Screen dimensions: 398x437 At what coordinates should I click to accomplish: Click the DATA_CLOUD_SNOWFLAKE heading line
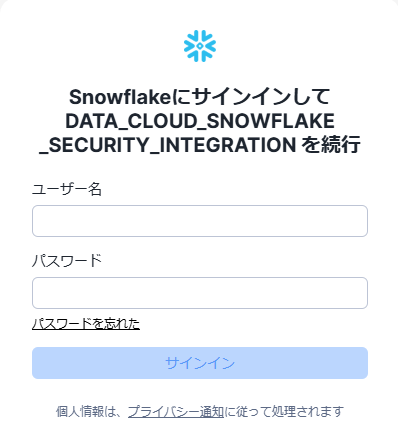point(200,121)
